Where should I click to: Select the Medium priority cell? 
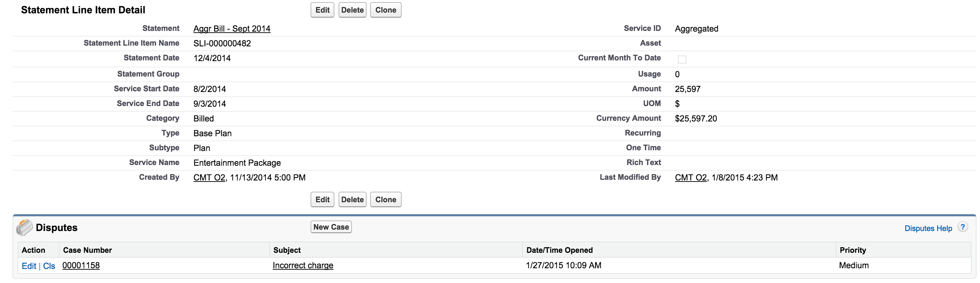click(854, 265)
